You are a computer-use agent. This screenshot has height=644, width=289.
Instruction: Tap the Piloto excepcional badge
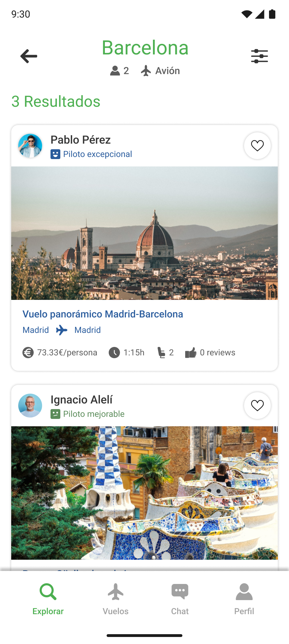[91, 154]
